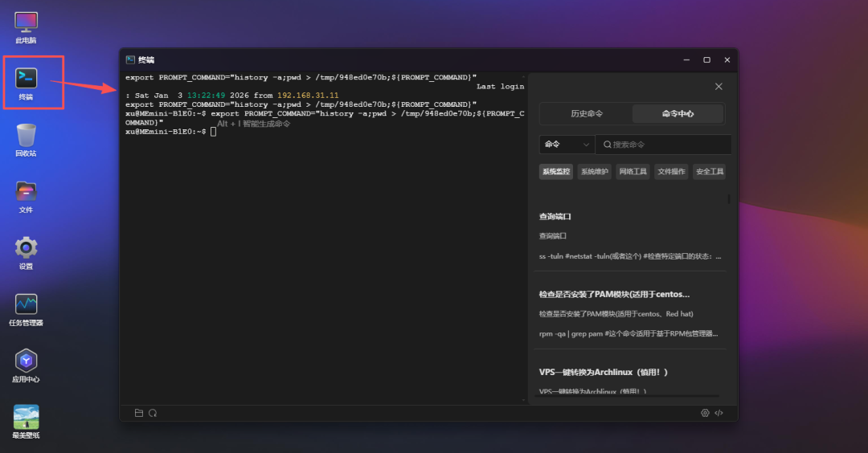Open terminal settings gear icon
The width and height of the screenshot is (868, 453).
pos(705,413)
